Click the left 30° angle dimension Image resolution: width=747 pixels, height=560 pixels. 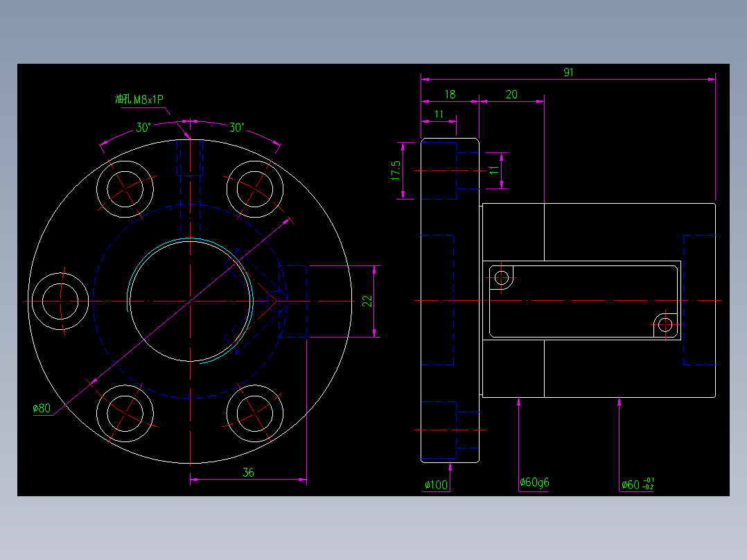[x=143, y=128]
